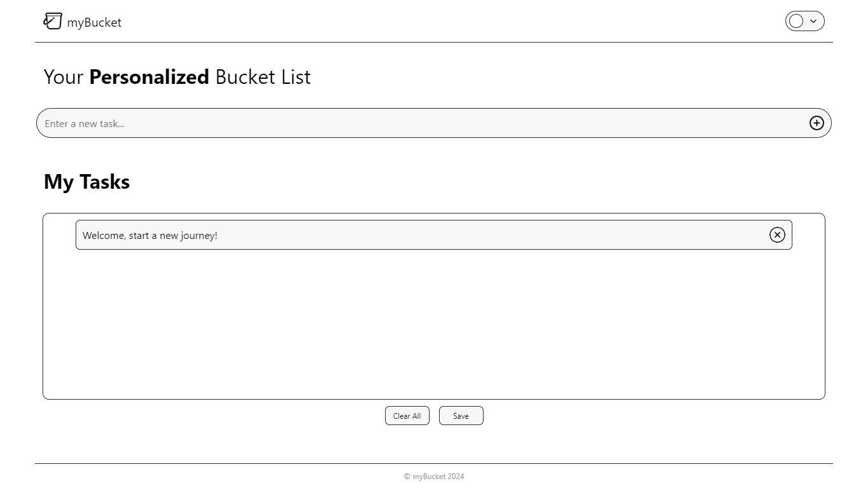This screenshot has height=488, width=868.
Task: Save the task list with Save button
Action: [461, 416]
